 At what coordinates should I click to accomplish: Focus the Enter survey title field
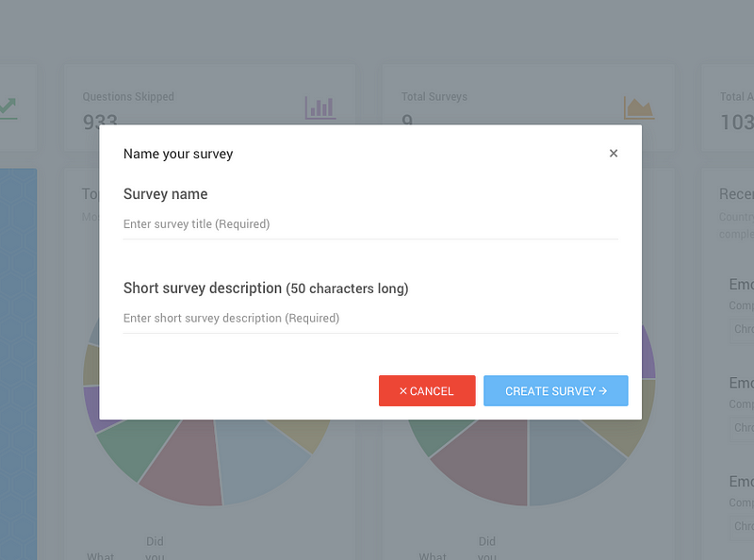pyautogui.click(x=370, y=224)
